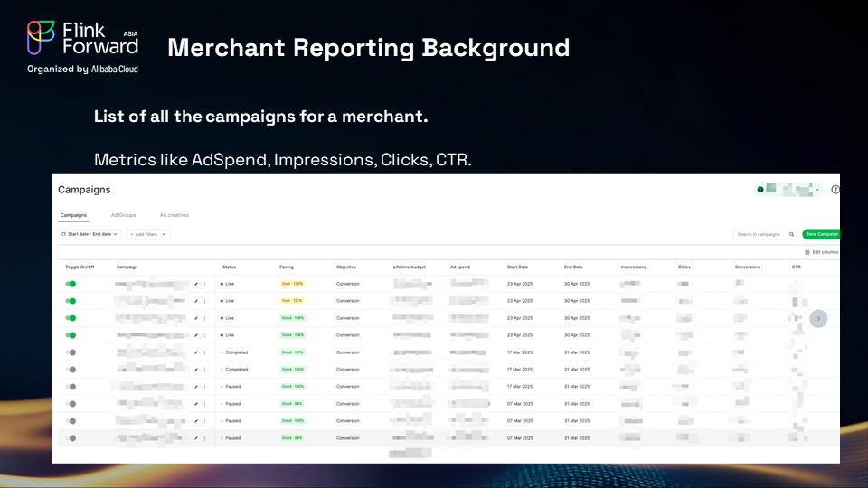This screenshot has height=488, width=868.
Task: Turn off the Over 121% campaign toggle
Action: tap(71, 301)
